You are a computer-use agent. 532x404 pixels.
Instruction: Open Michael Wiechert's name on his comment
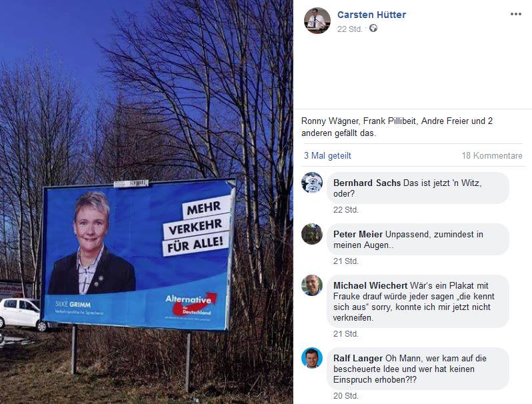click(x=370, y=285)
